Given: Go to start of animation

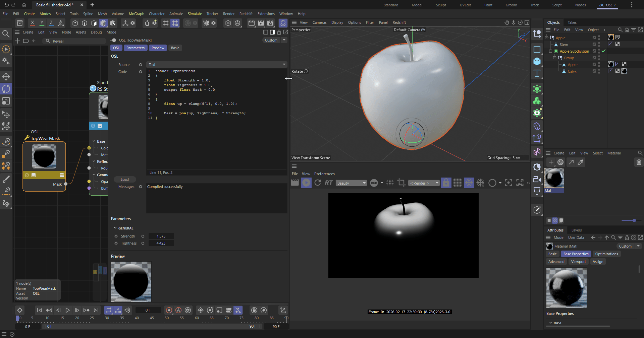Looking at the screenshot, I should point(39,310).
